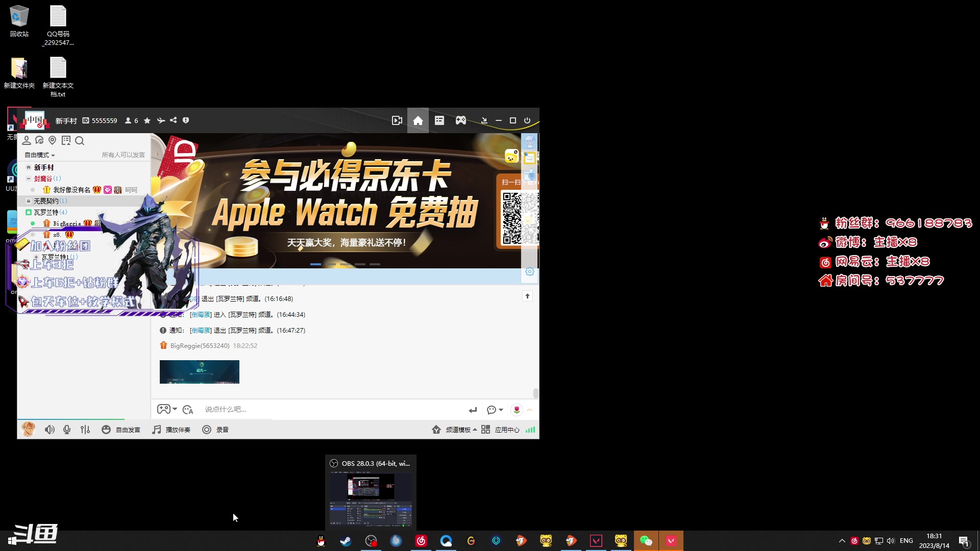Open the 自由模式 speaking mode dropdown
Viewport: 980px width, 551px height.
click(40, 155)
